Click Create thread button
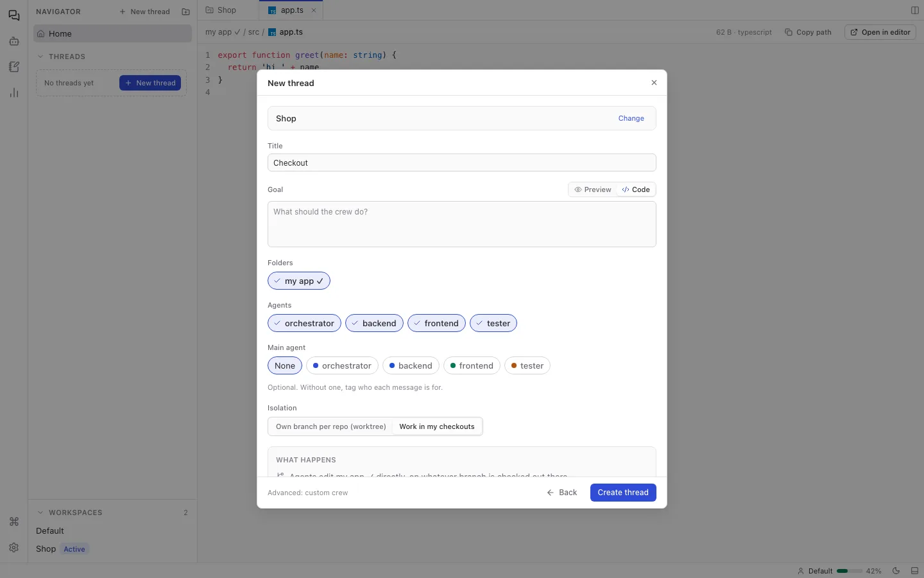Viewport: 924px width, 578px height. pyautogui.click(x=623, y=493)
